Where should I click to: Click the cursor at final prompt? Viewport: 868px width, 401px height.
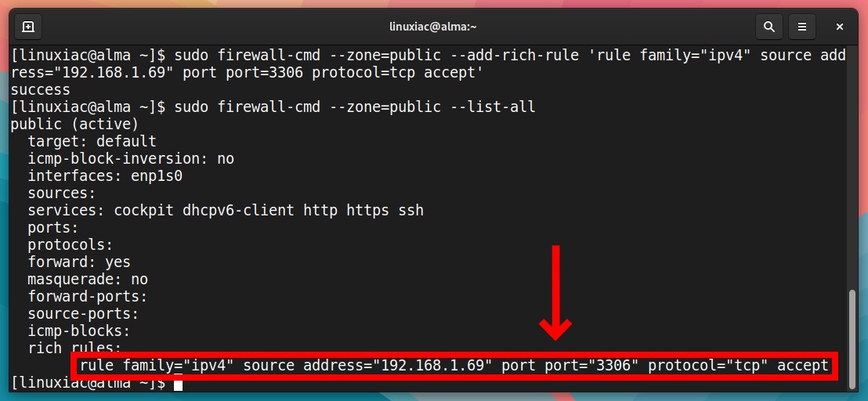click(x=179, y=383)
